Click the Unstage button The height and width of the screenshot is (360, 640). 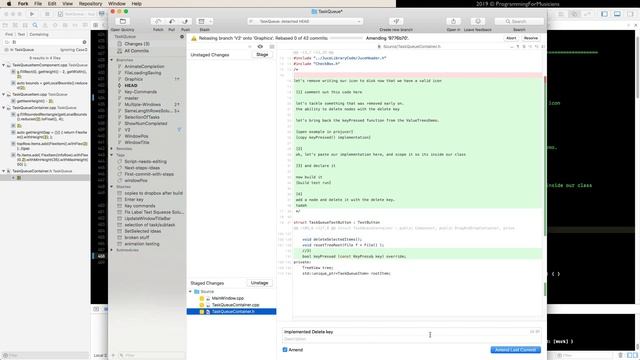point(259,283)
